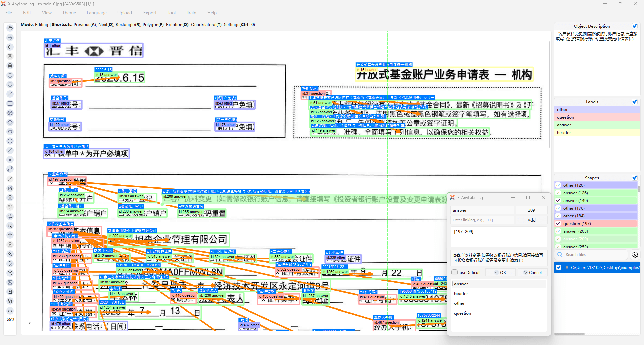
Task: Click the edit pencil-in-square icon
Action: click(10, 188)
